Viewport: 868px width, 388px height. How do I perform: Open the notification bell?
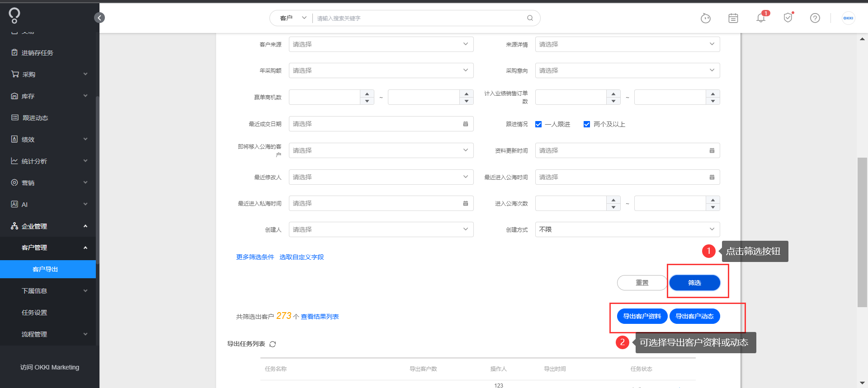[x=761, y=18]
